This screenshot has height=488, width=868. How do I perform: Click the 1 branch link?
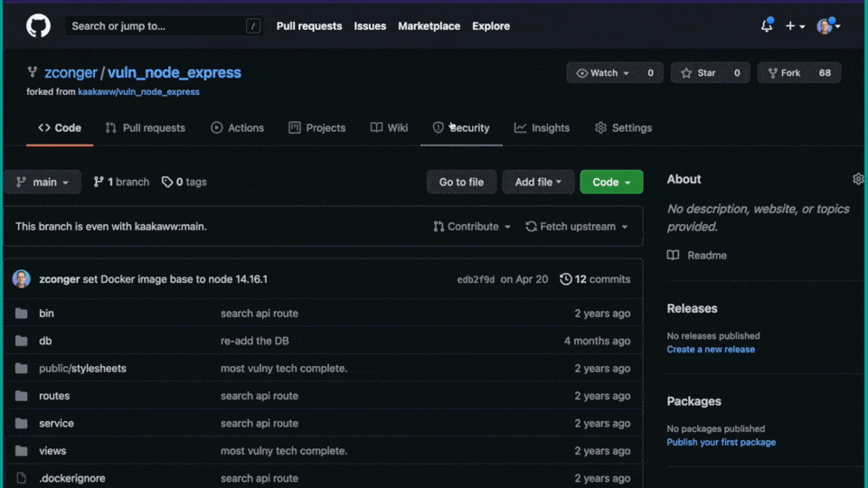122,182
